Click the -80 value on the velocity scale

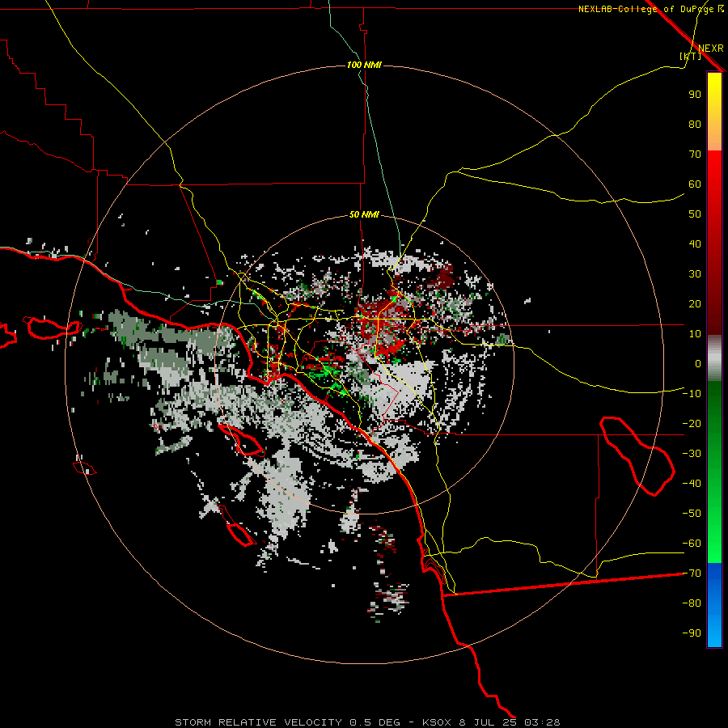click(x=692, y=603)
